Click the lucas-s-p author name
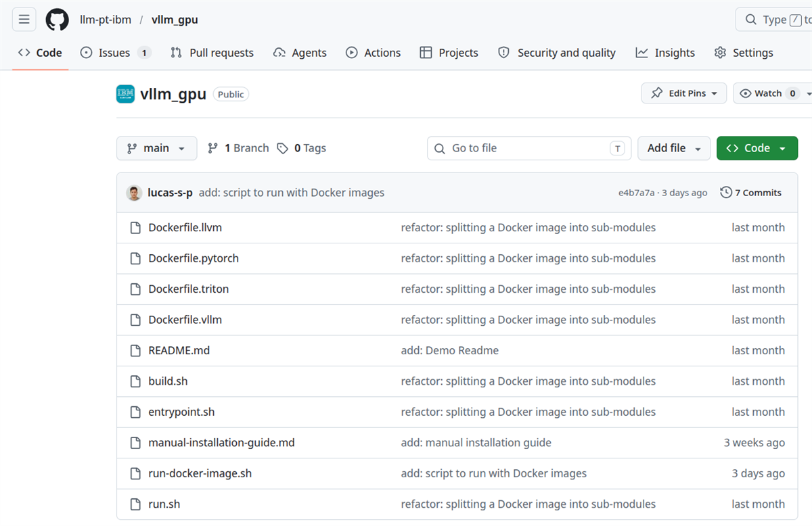This screenshot has height=526, width=812. click(170, 193)
